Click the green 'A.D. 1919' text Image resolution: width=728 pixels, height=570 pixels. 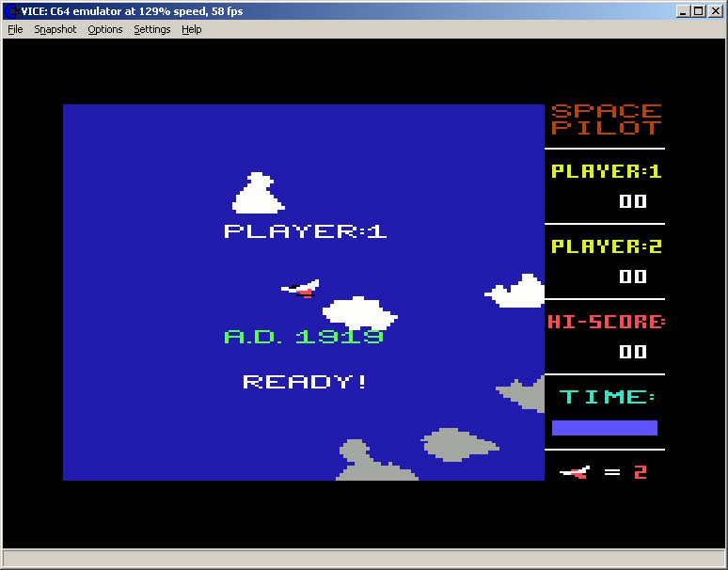click(x=304, y=337)
